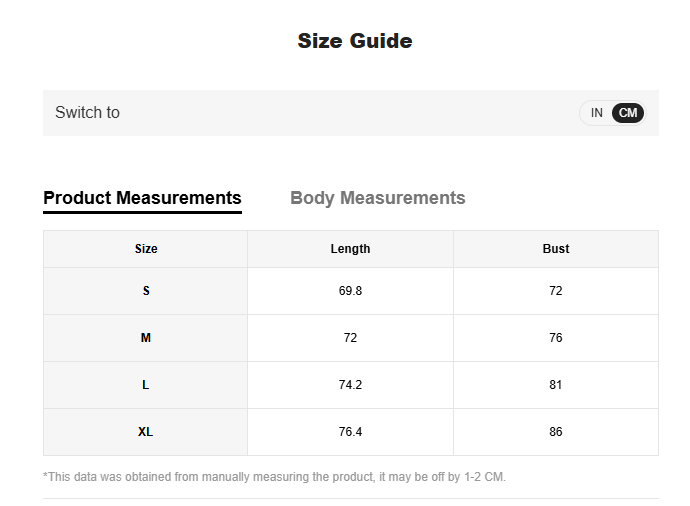Click the bust value 76 for M
The image size is (690, 506).
[556, 338]
